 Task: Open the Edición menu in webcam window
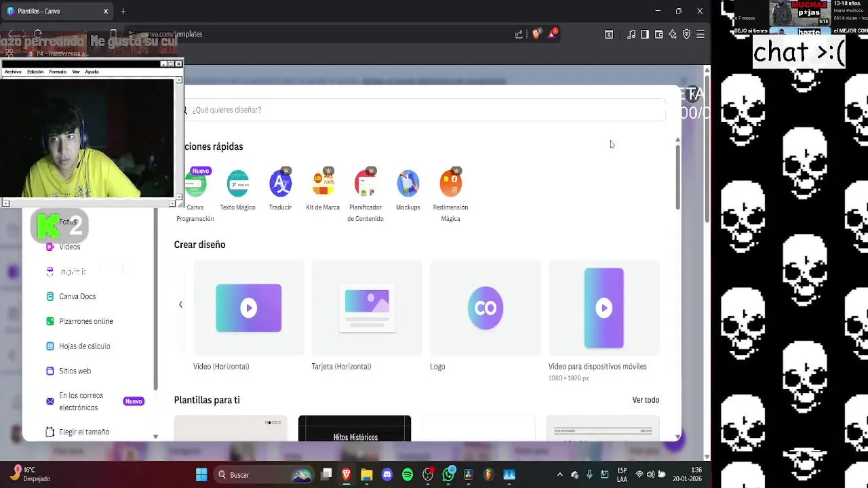[x=35, y=72]
